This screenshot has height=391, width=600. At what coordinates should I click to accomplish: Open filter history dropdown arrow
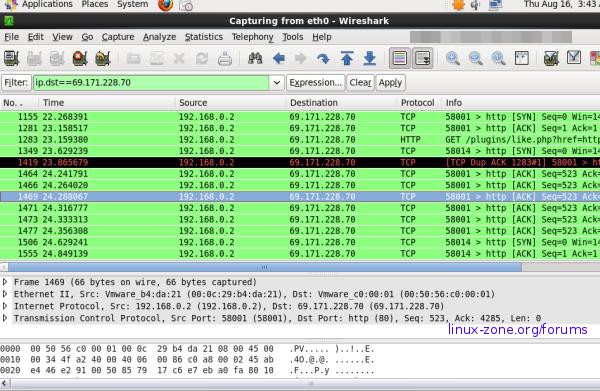[277, 83]
